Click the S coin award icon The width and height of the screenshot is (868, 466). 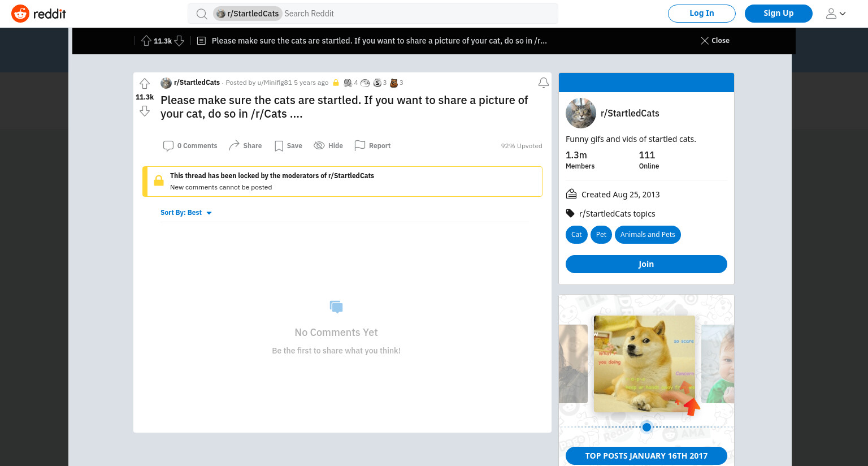(377, 83)
